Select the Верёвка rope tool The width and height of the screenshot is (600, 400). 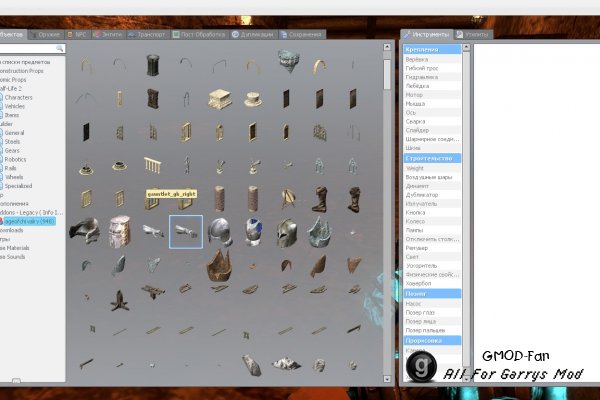(x=432, y=59)
